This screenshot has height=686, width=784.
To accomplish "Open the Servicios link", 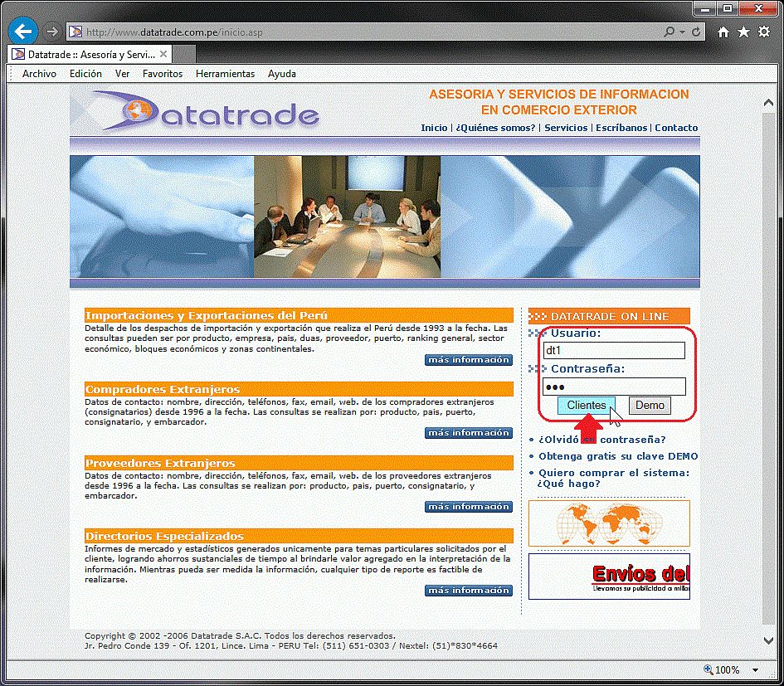I will pos(566,128).
